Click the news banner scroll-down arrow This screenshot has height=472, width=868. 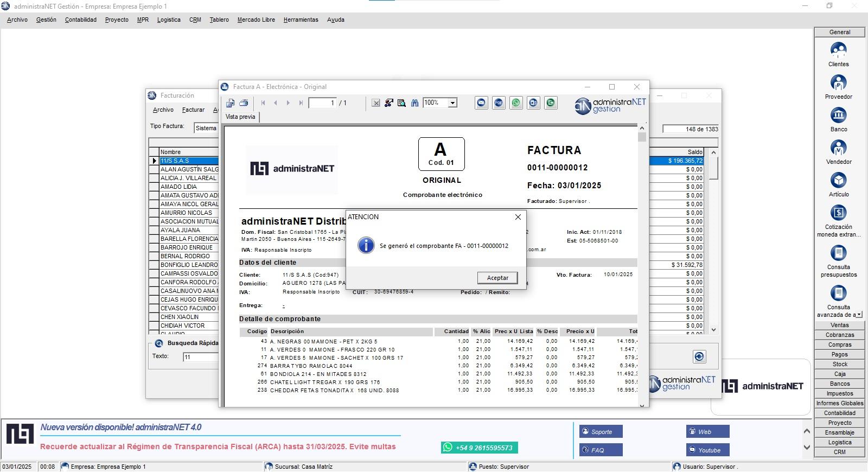coord(807,448)
